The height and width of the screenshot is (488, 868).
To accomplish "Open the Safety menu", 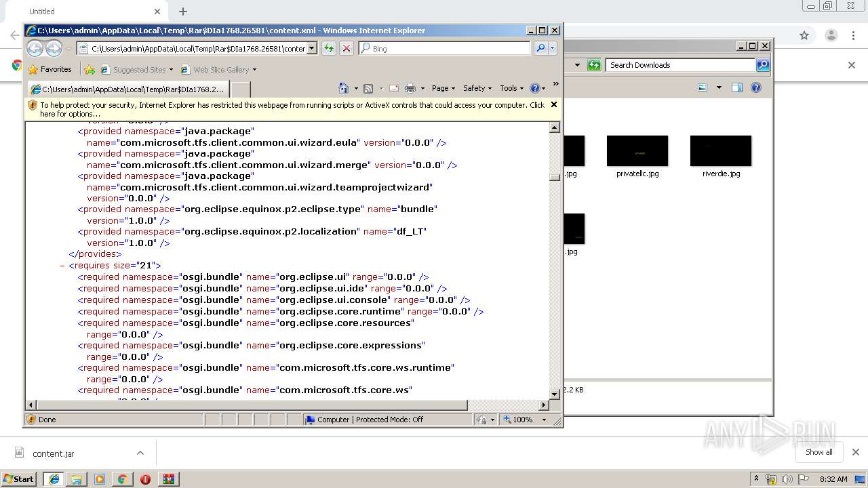I will pos(477,88).
